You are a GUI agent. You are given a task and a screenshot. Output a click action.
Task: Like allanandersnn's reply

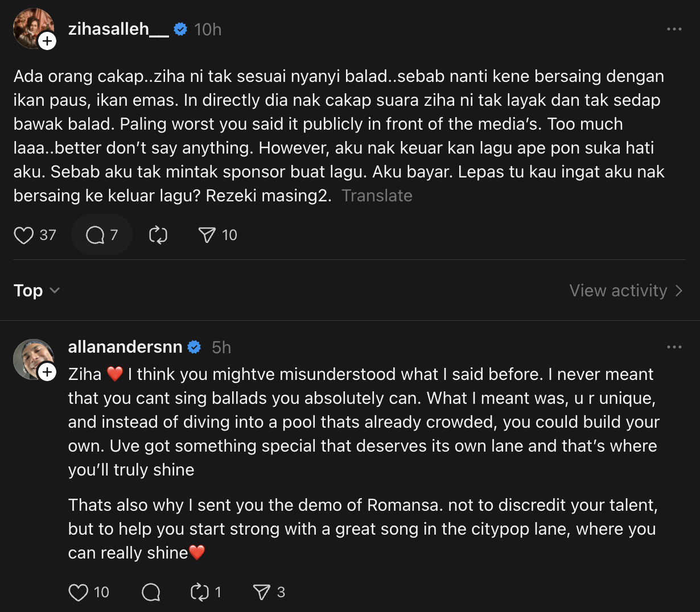79,593
